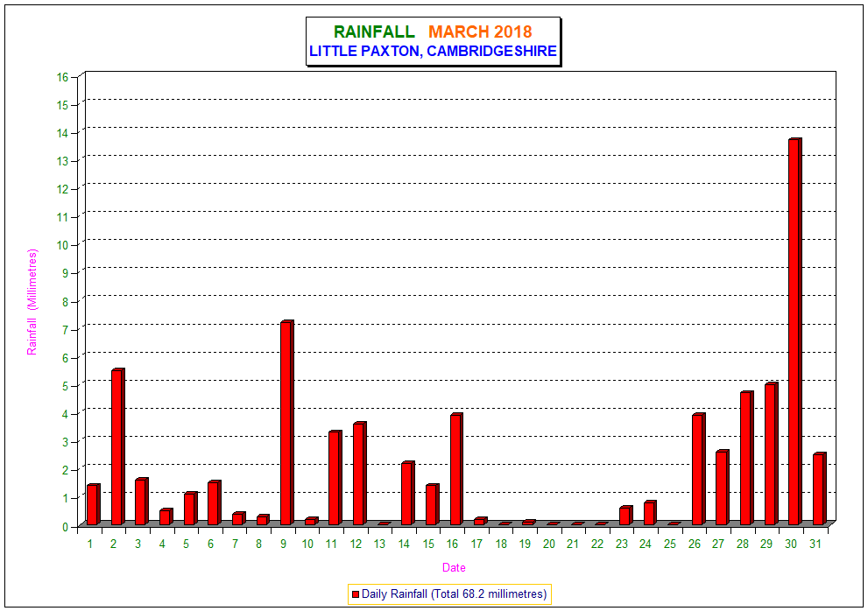Click the 'RAINFALL' word in the chart title

coord(374,32)
